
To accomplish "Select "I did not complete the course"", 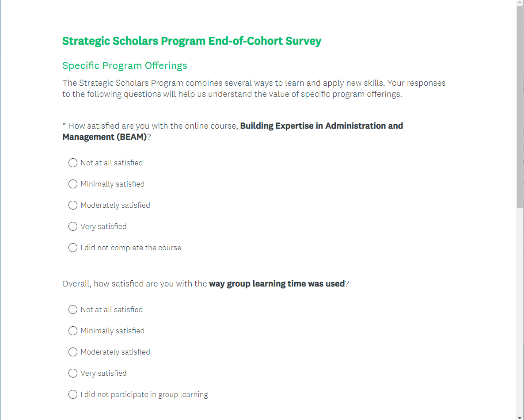I will tap(73, 248).
